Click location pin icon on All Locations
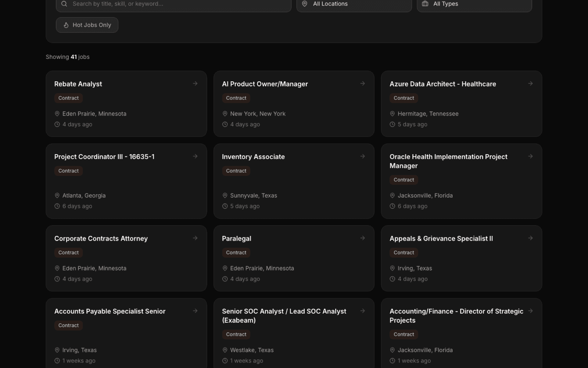Image resolution: width=588 pixels, height=368 pixels. click(x=305, y=4)
